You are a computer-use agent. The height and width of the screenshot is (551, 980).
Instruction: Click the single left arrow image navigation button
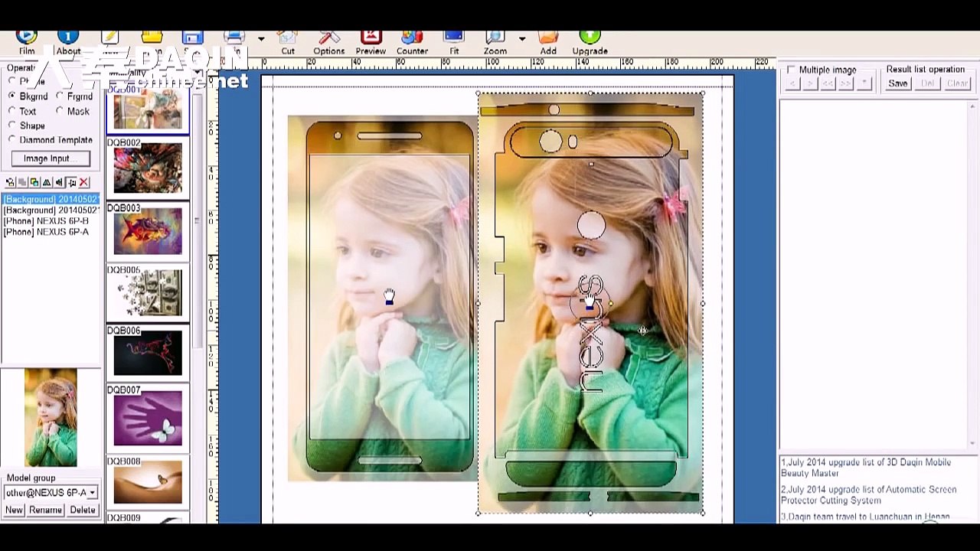(793, 83)
